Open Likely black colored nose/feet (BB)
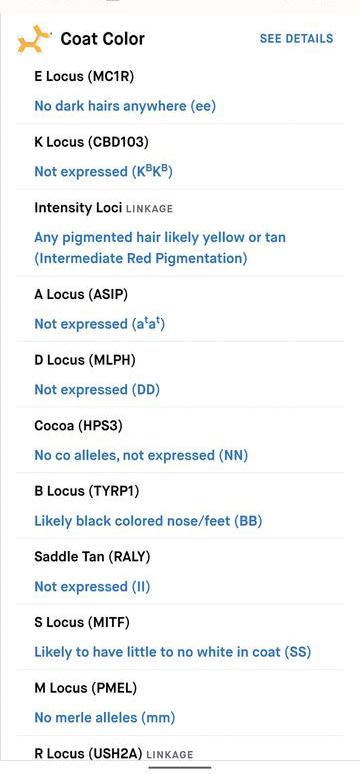 (148, 521)
